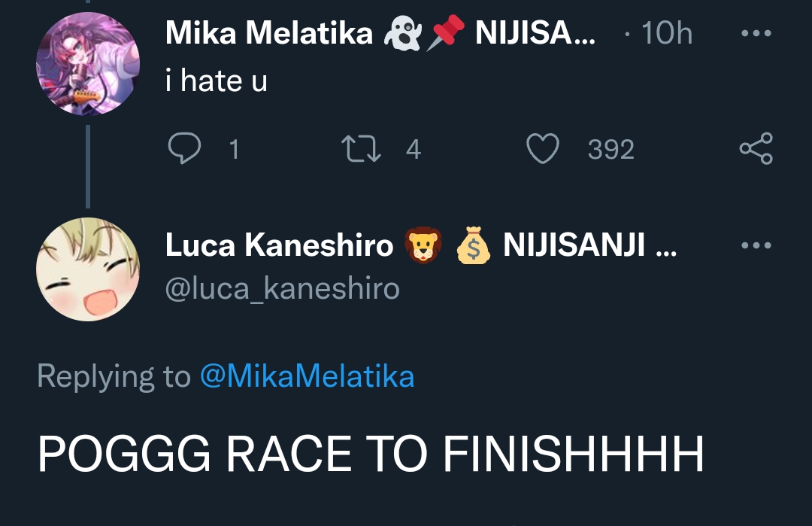
Task: Click the red pushpin emoji in Mika's name
Action: click(x=445, y=35)
